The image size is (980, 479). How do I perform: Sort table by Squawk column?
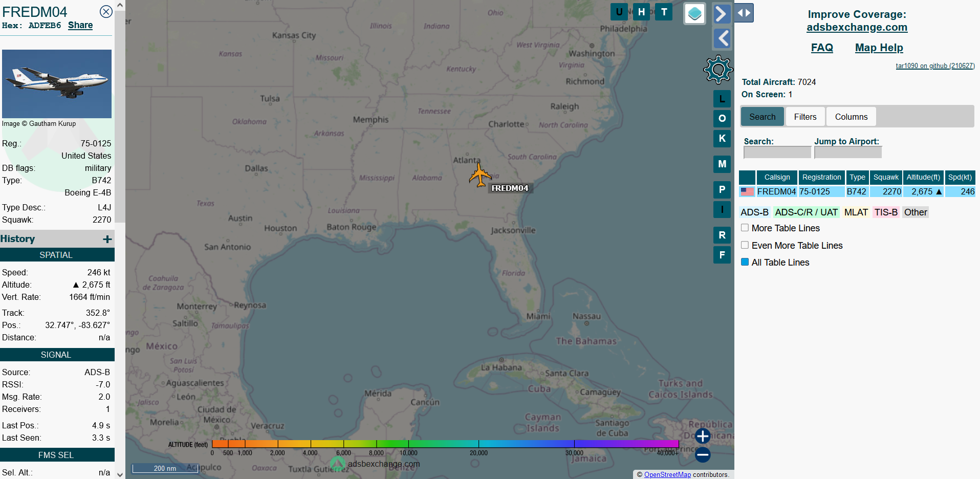point(886,177)
